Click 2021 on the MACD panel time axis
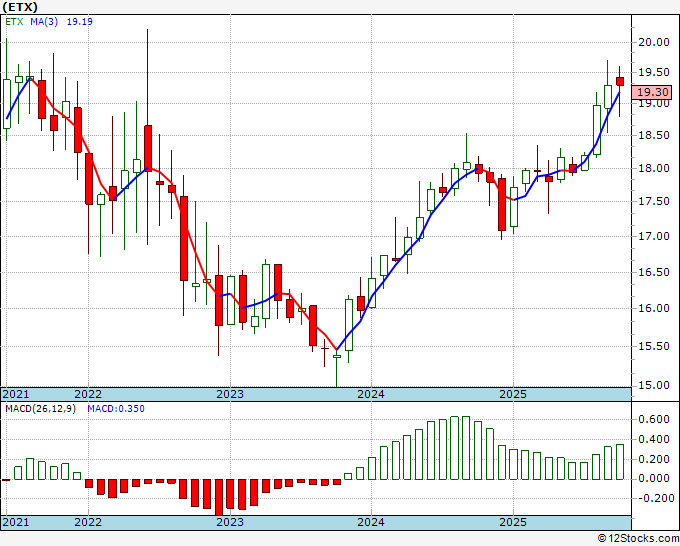This screenshot has height=546, width=680. [16, 522]
